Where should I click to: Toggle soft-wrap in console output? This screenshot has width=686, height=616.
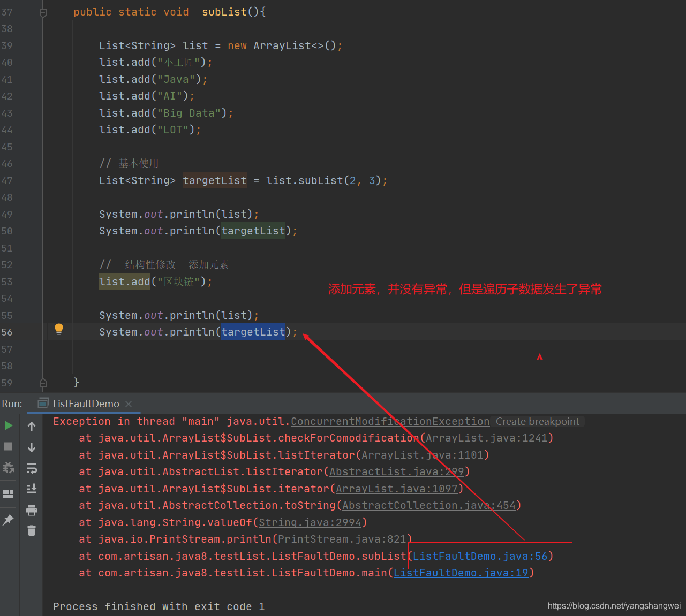point(32,468)
